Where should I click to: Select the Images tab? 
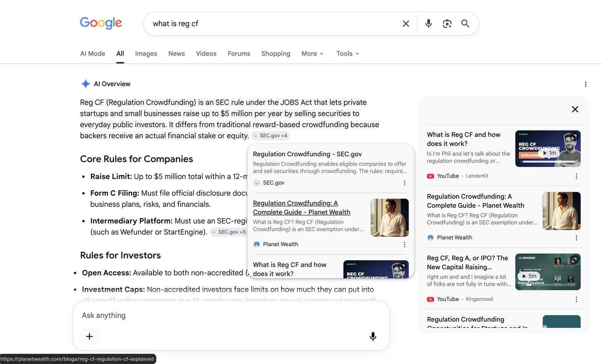146,54
